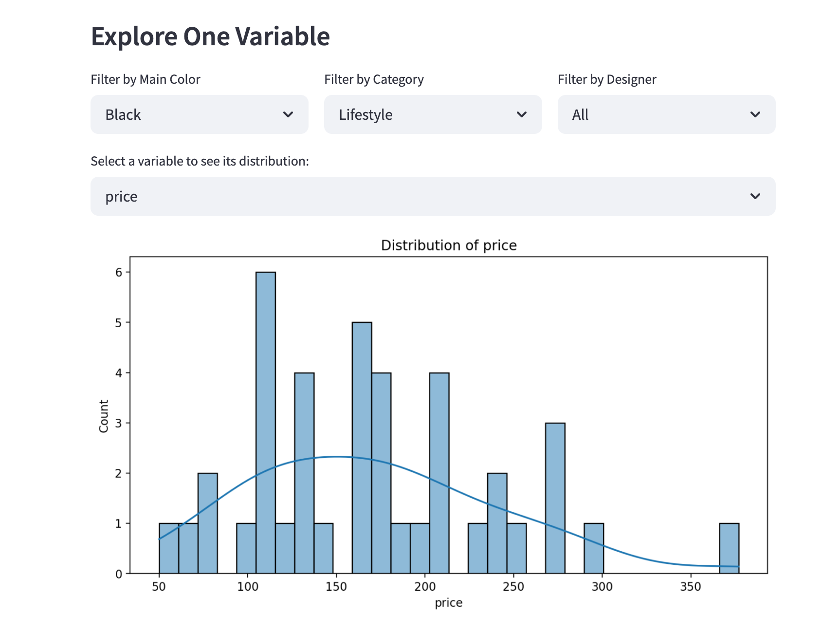The width and height of the screenshot is (840, 634).
Task: Click the Distribution of price chart title
Action: click(449, 245)
